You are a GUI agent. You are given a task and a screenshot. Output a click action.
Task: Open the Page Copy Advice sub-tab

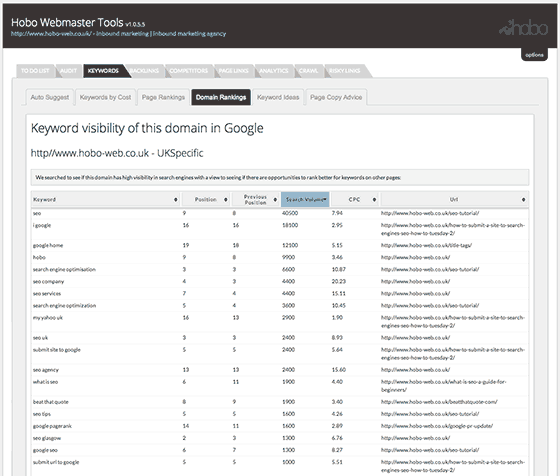(x=336, y=97)
